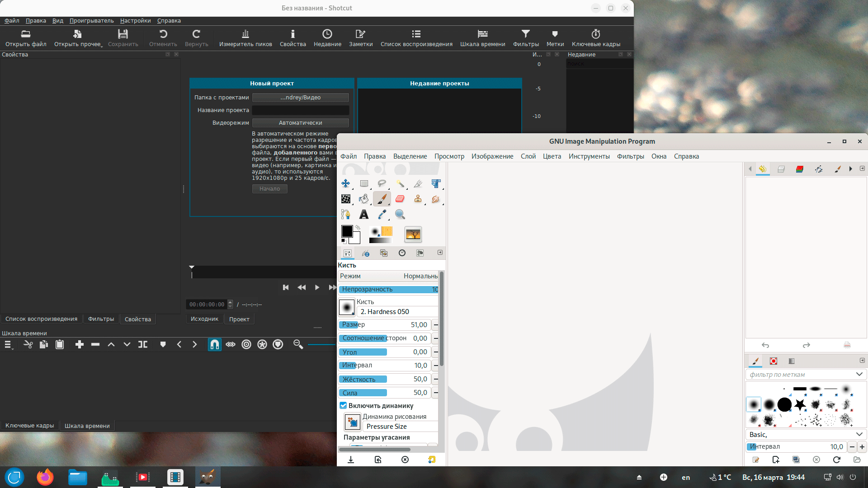Screen dimensions: 868x488
Task: Select the Zoom magnifier tool in GIMP
Action: point(400,215)
